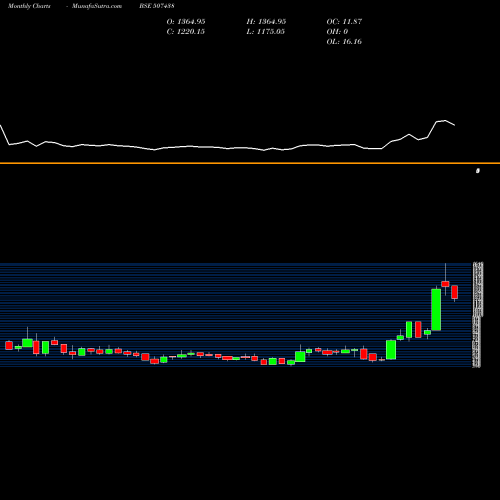
Task: Click the 'OL: 16.16' reading
Action: 344,42
